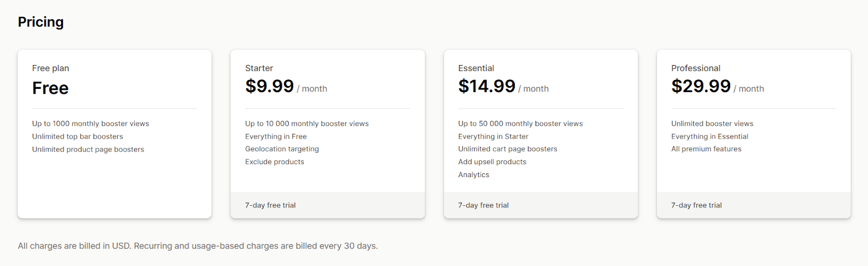The width and height of the screenshot is (868, 266).
Task: Click All premium features line
Action: (706, 149)
